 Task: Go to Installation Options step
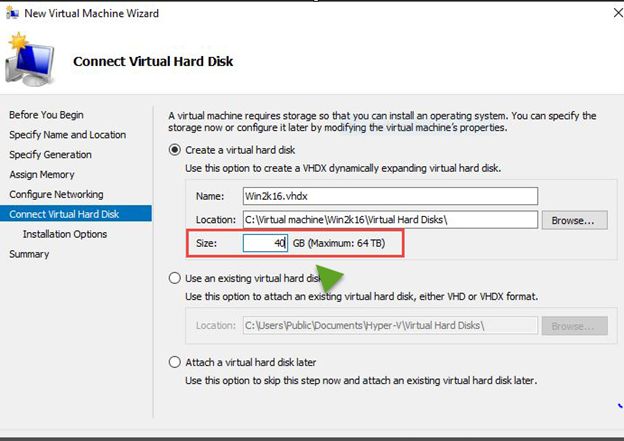click(64, 234)
